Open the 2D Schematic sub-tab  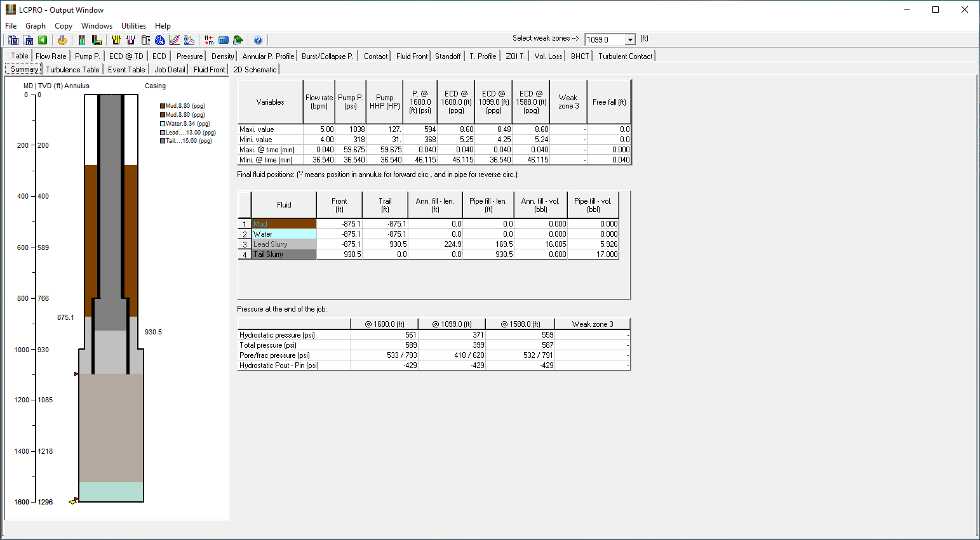255,70
